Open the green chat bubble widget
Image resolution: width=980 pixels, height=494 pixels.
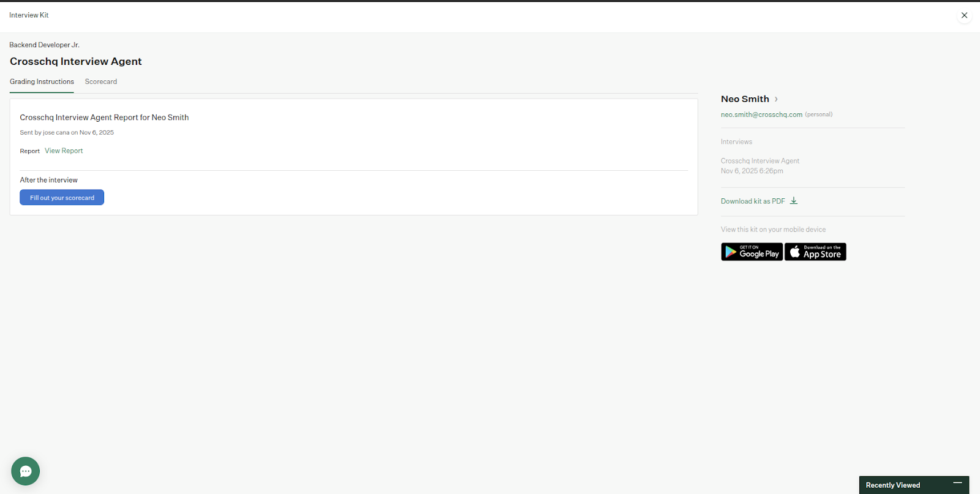(26, 471)
